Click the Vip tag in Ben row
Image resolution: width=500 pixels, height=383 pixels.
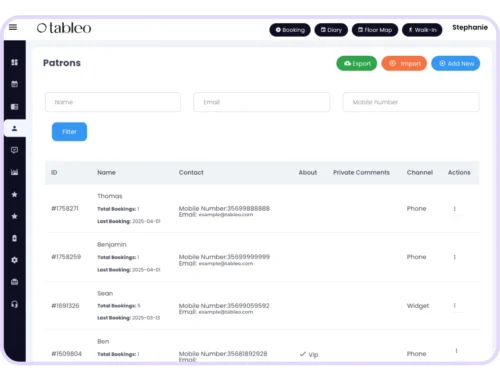pos(309,354)
